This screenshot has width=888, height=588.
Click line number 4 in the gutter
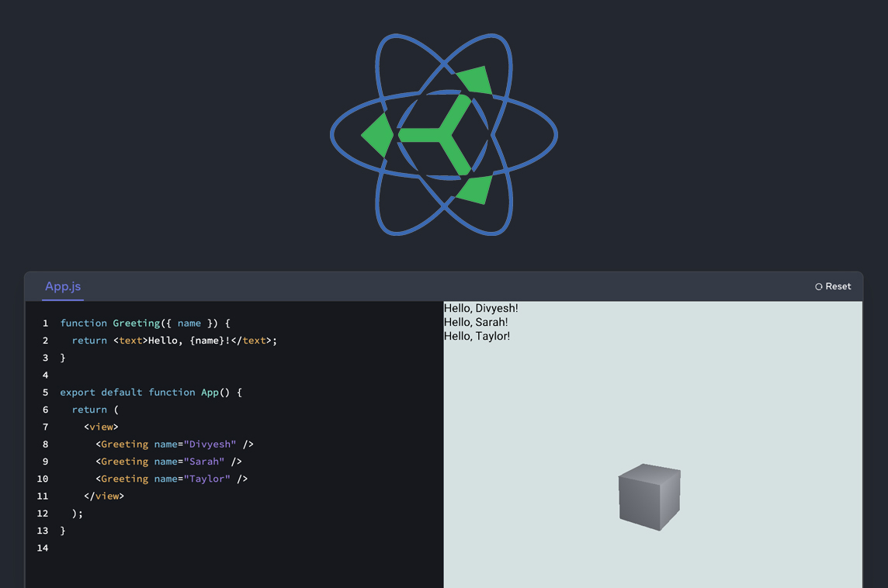pos(45,375)
